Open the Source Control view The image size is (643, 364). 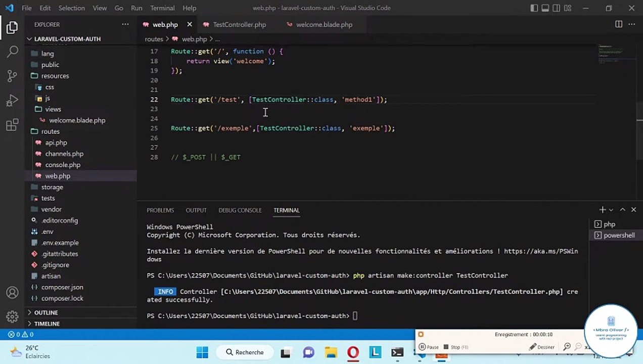coord(12,76)
